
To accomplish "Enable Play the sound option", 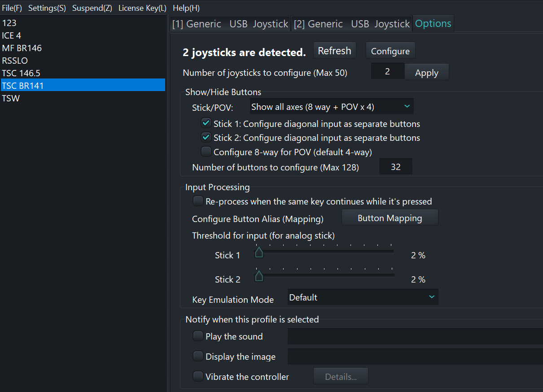I will click(x=198, y=336).
